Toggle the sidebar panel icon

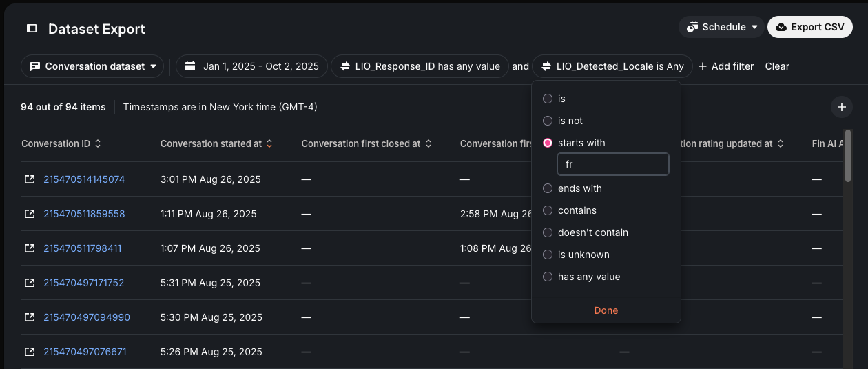(31, 28)
